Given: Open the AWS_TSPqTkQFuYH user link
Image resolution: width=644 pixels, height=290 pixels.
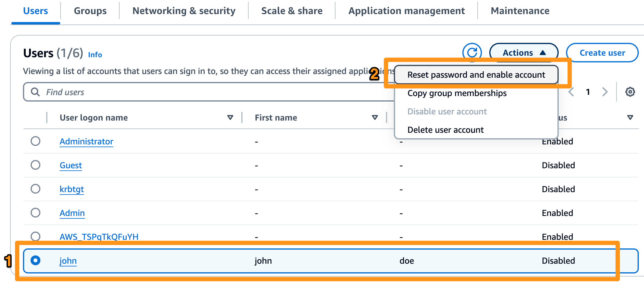Looking at the screenshot, I should coord(99,236).
